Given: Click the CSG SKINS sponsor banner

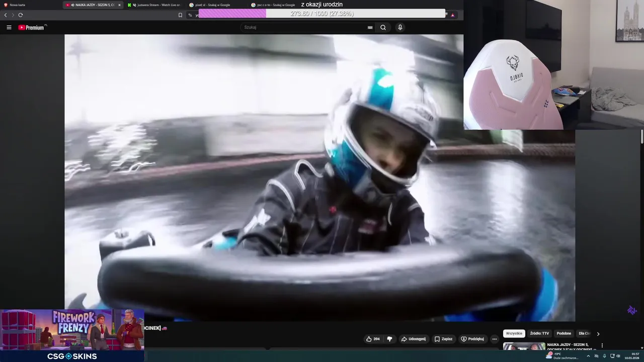Looking at the screenshot, I should point(72,356).
